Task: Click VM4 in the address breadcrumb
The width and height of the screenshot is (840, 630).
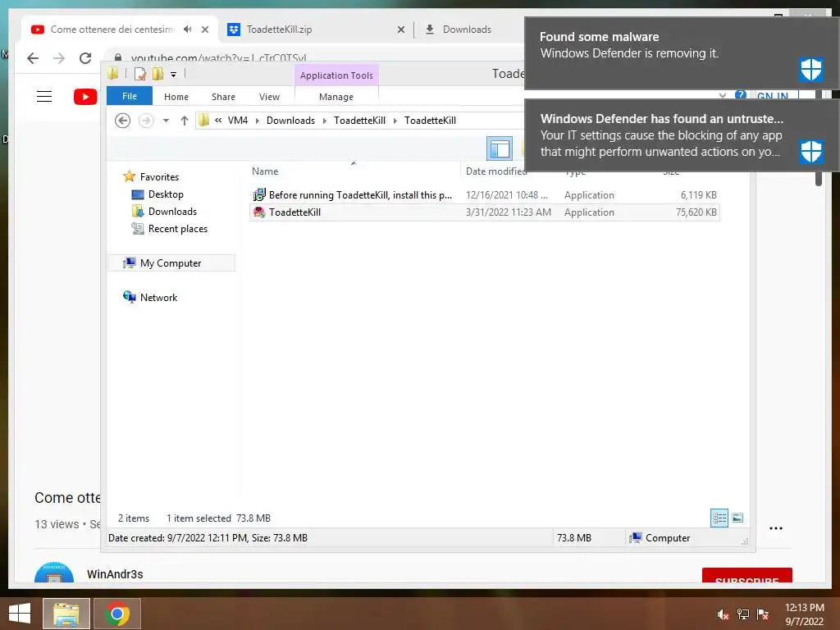Action: pyautogui.click(x=238, y=121)
